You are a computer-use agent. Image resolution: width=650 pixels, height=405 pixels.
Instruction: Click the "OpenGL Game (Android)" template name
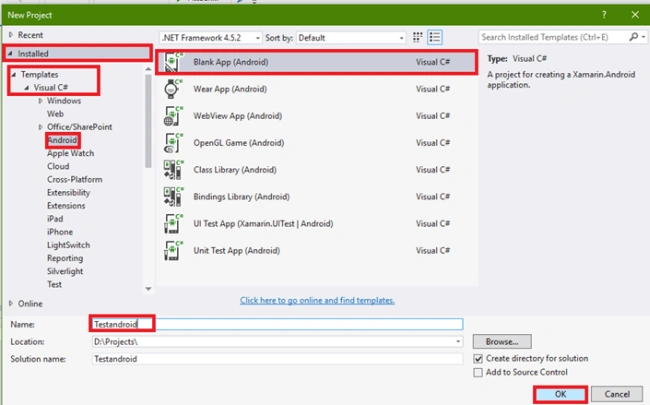(239, 143)
